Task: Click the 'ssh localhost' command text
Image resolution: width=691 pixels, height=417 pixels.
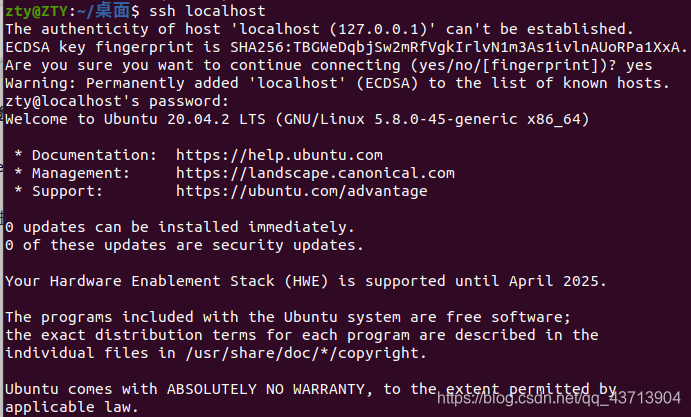Action: (207, 11)
